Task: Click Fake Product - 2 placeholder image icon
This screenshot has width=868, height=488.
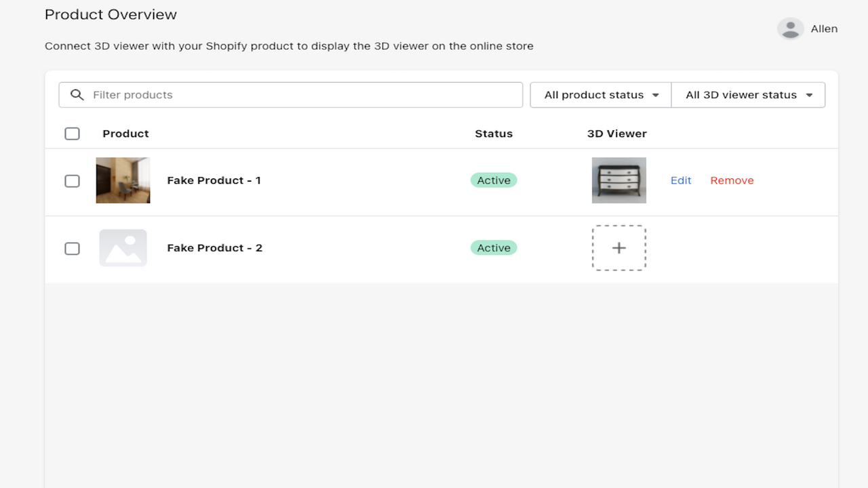Action: pyautogui.click(x=123, y=248)
